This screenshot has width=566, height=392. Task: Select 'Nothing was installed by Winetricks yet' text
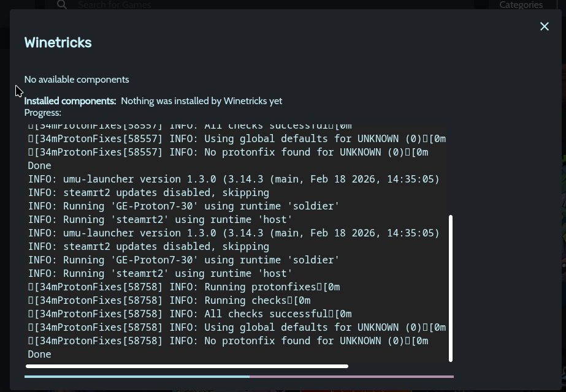(201, 101)
